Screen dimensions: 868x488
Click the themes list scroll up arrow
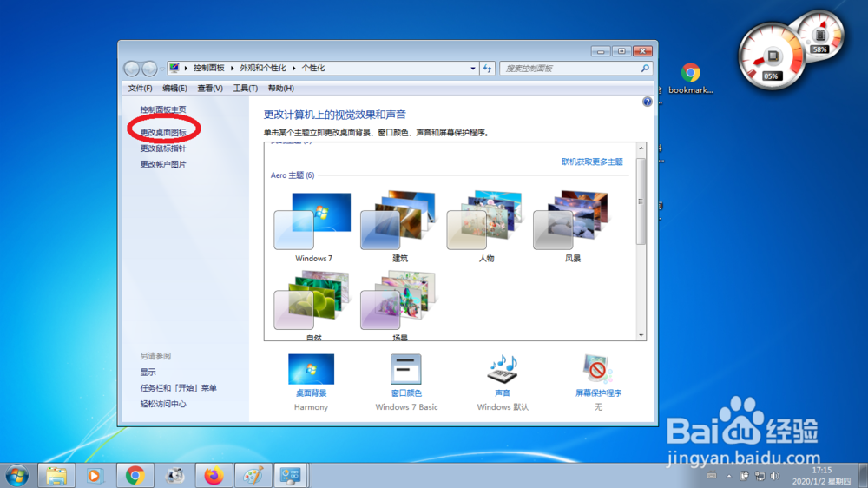(x=641, y=148)
